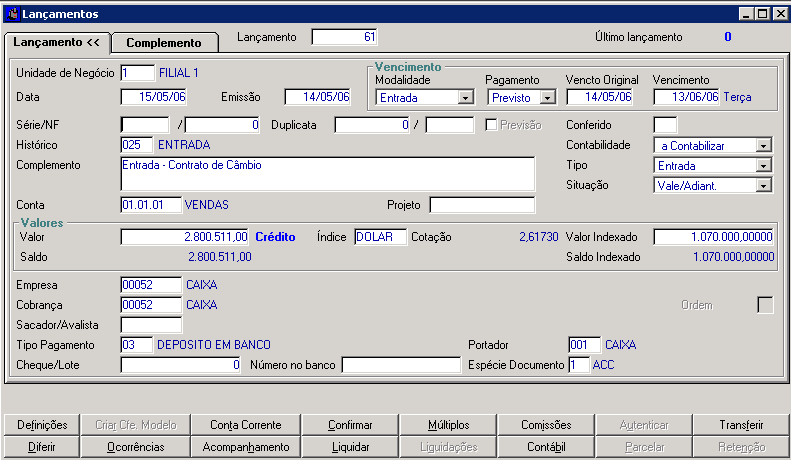Focus the Valor field 2.800.511,00
The width and height of the screenshot is (791, 460).
click(x=185, y=237)
